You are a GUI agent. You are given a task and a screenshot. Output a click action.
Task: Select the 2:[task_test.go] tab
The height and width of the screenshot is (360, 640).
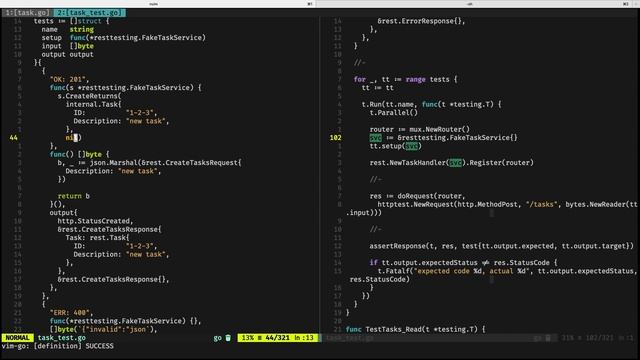pyautogui.click(x=89, y=13)
